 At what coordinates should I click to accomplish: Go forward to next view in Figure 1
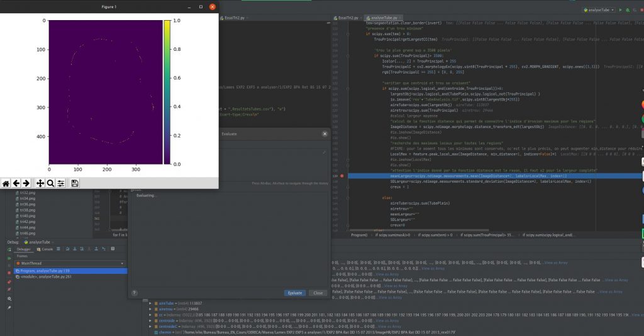pyautogui.click(x=26, y=183)
